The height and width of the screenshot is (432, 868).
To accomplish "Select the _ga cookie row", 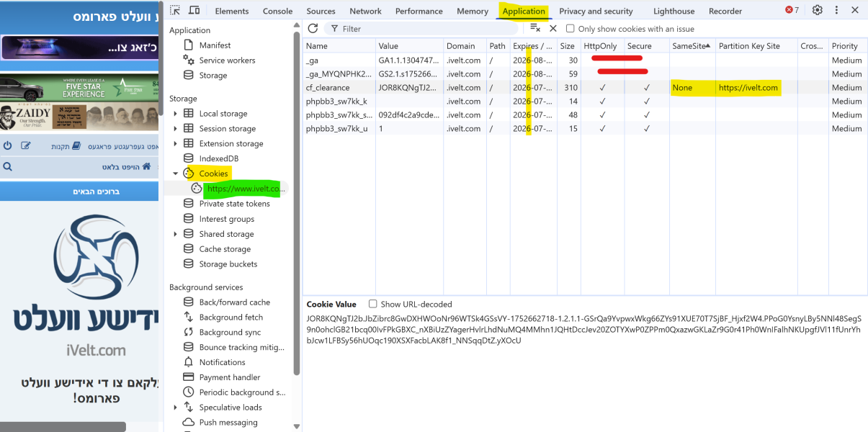I will tap(583, 60).
